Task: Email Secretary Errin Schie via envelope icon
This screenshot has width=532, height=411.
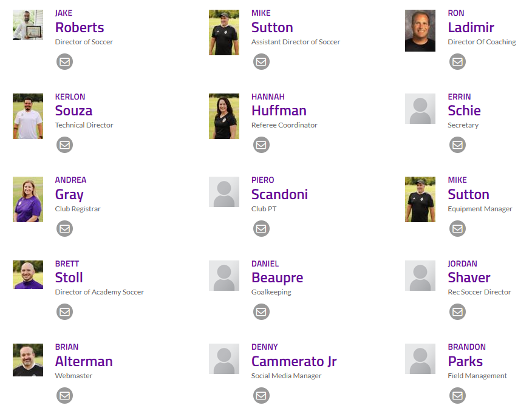Action: click(x=457, y=144)
